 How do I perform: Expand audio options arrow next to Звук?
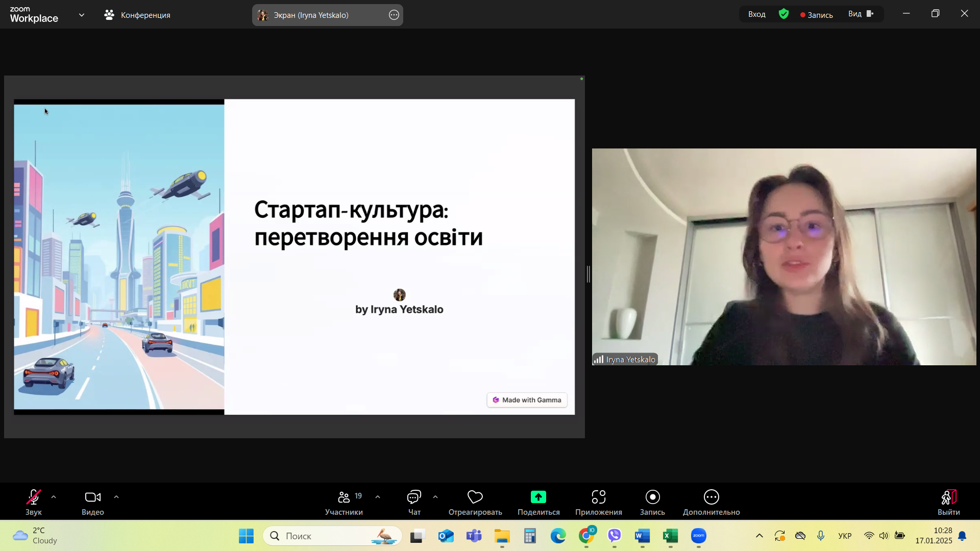(54, 497)
